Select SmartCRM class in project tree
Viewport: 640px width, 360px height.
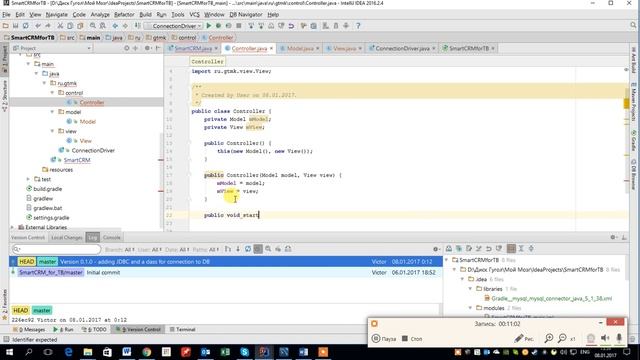(77, 160)
